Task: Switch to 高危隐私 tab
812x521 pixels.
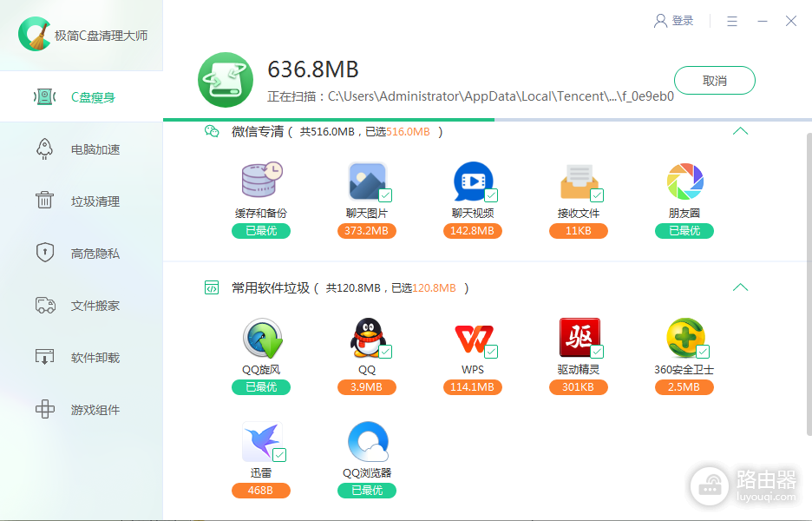Action: click(x=82, y=253)
